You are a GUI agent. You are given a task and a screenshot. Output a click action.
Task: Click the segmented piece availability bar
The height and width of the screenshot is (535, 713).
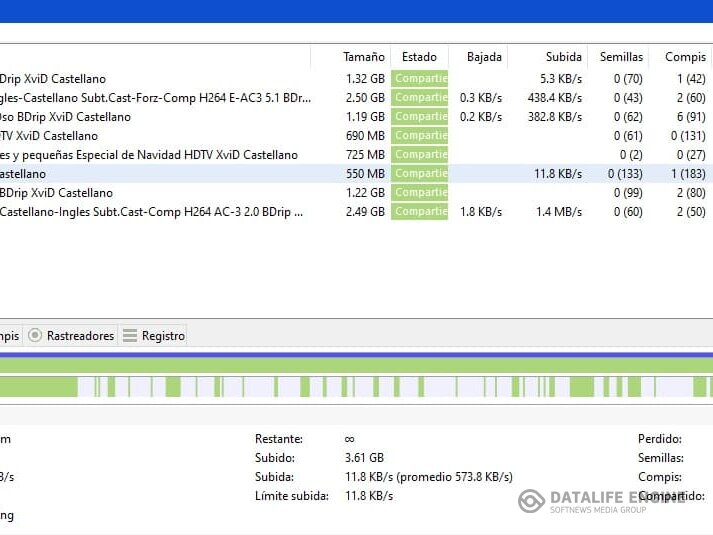[x=356, y=387]
